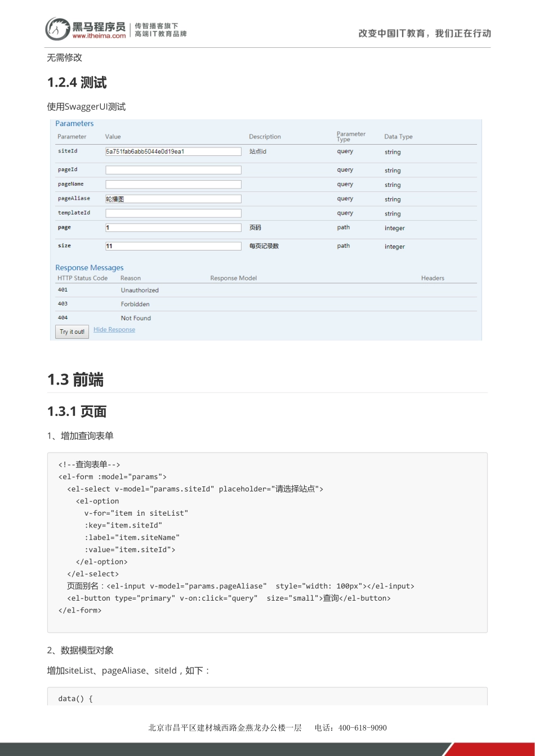Image resolution: width=535 pixels, height=756 pixels.
Task: Click the 黑马程序员 logo icon
Action: pos(56,28)
